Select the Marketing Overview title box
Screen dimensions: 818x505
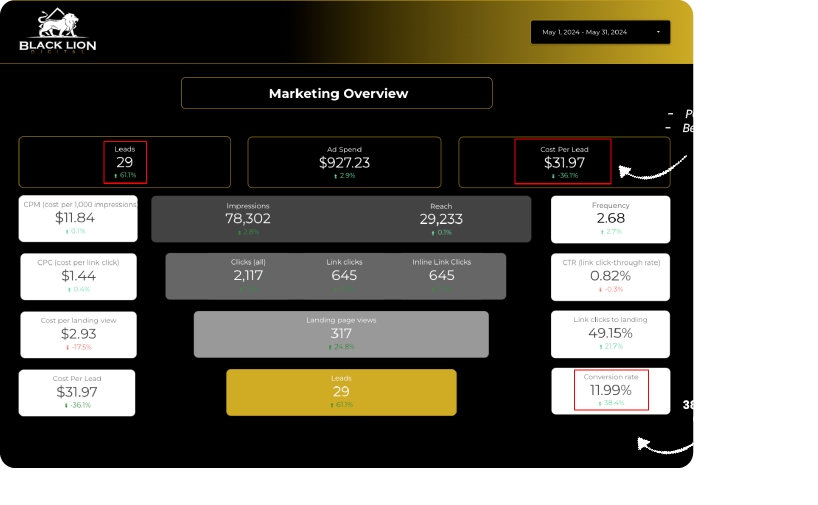(336, 93)
